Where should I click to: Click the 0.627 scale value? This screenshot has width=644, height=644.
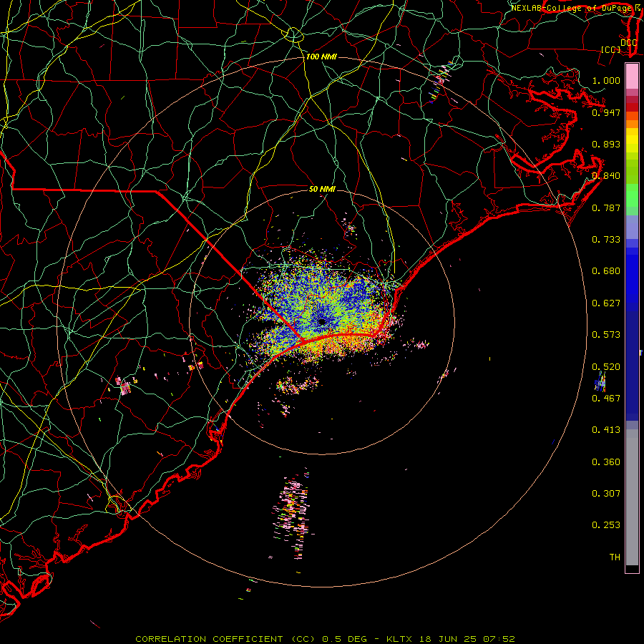tap(606, 303)
